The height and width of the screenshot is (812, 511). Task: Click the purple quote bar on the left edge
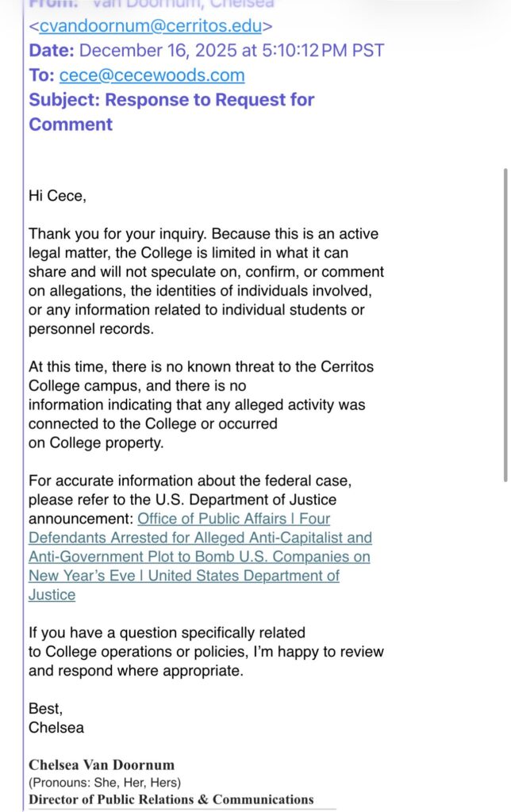point(25,396)
